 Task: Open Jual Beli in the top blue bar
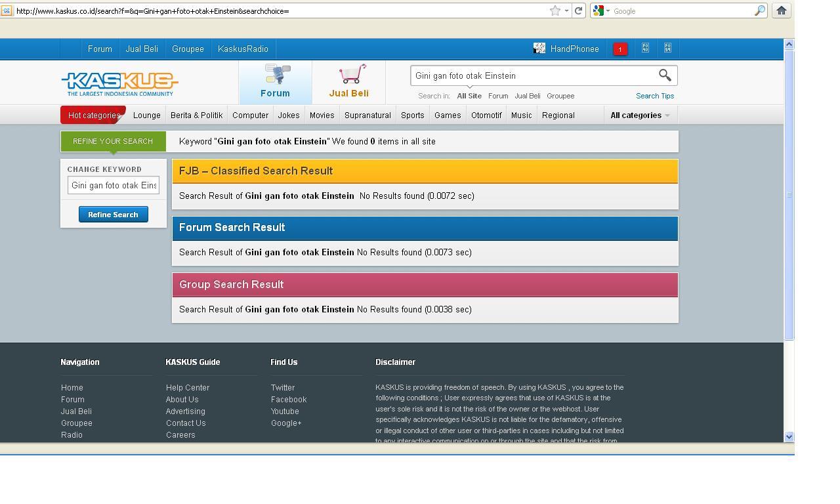tap(142, 49)
